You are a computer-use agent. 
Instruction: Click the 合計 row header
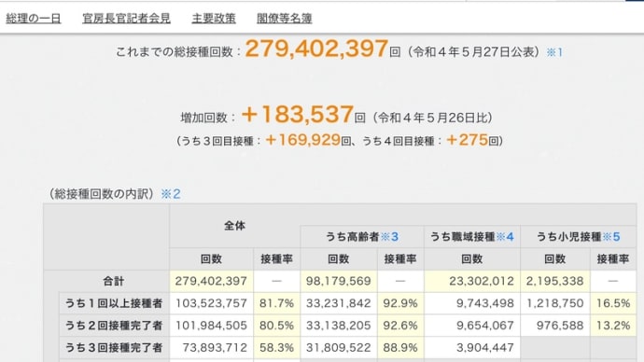(x=113, y=281)
